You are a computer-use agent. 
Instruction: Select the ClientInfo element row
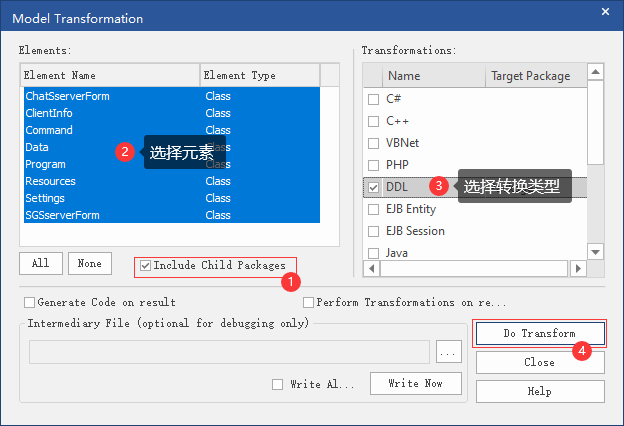pyautogui.click(x=172, y=113)
